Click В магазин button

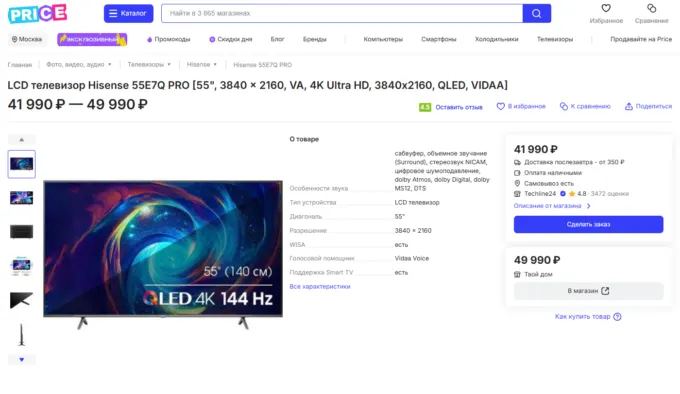pyautogui.click(x=588, y=291)
